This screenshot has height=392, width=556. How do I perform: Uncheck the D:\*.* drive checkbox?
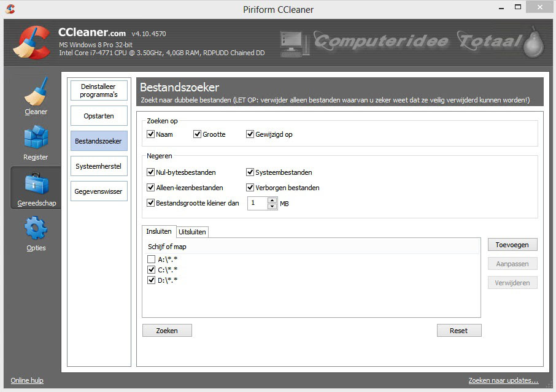pos(152,280)
